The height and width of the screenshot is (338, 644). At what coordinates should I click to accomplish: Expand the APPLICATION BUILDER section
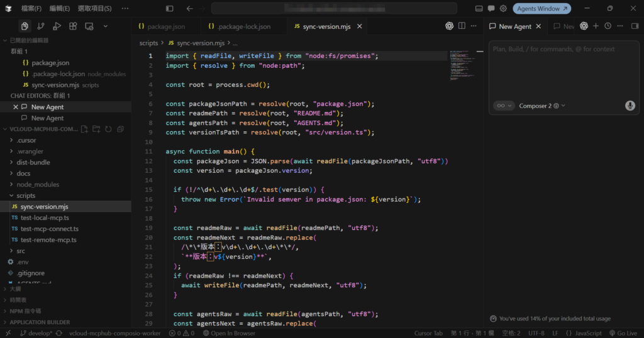click(x=40, y=322)
